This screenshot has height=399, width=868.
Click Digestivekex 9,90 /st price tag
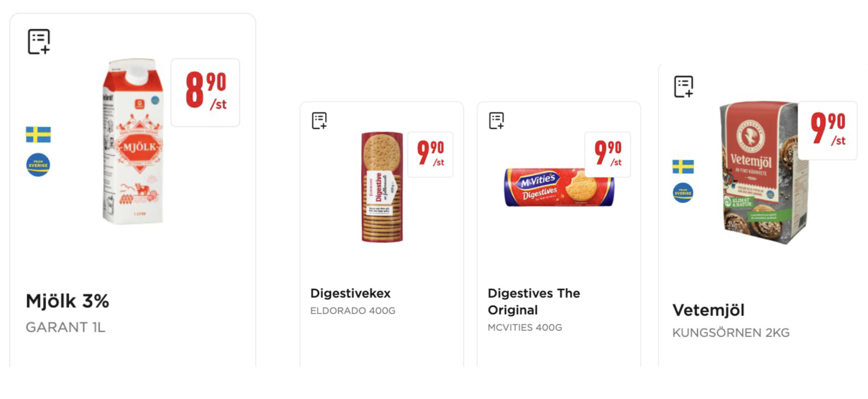[430, 154]
